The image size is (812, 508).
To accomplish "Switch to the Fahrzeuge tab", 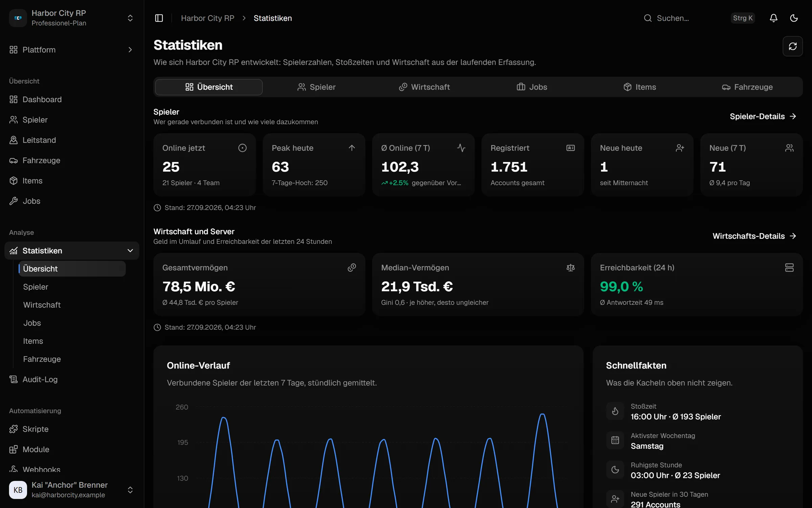I will click(747, 87).
